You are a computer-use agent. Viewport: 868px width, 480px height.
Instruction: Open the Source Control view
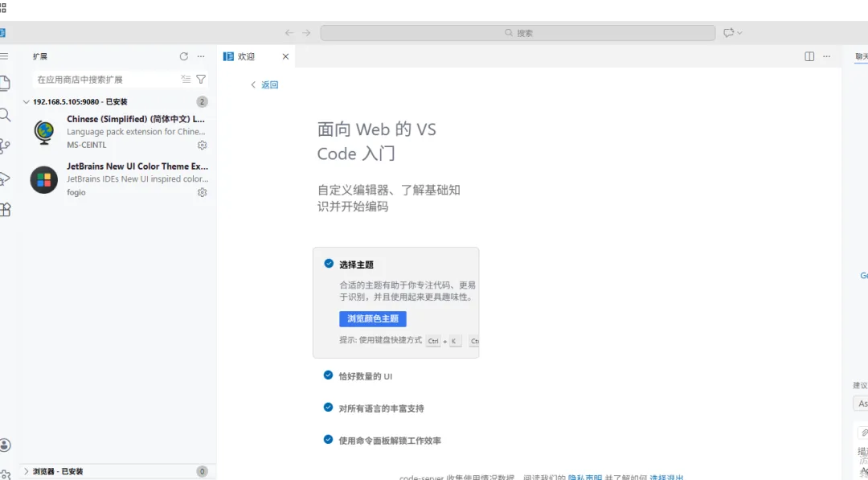5,146
